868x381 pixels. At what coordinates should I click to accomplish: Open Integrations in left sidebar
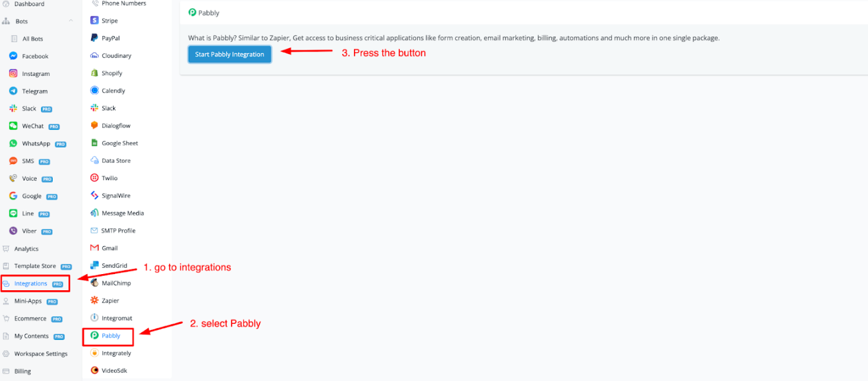[x=31, y=283]
